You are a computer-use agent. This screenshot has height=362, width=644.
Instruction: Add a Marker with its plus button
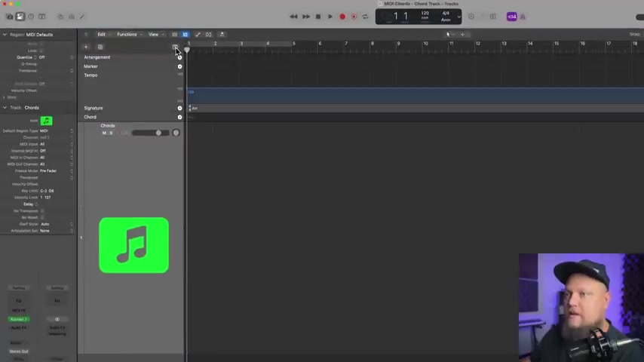(180, 66)
